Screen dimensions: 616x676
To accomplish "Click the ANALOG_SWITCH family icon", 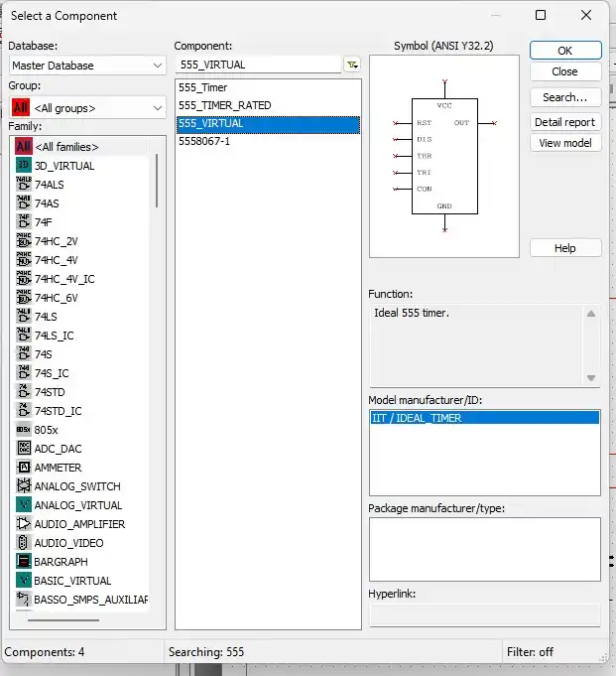I will pyautogui.click(x=24, y=485).
